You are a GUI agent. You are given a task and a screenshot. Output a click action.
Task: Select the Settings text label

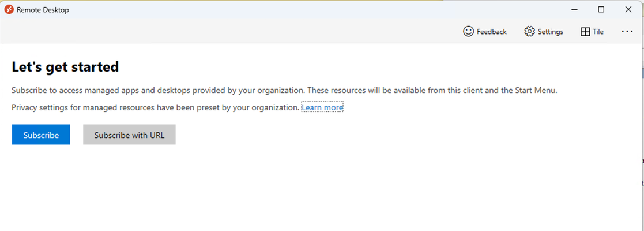551,32
